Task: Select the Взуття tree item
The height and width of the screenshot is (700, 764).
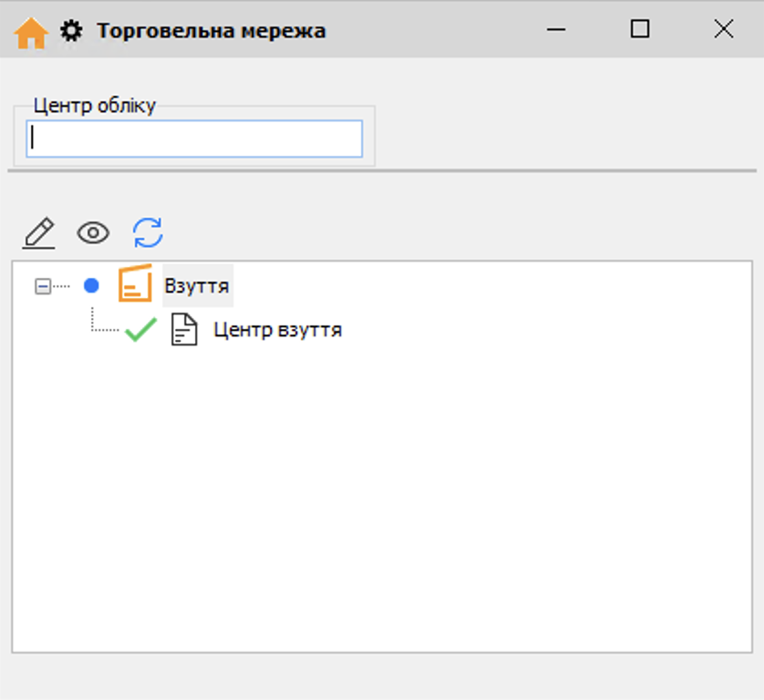Action: point(197,286)
